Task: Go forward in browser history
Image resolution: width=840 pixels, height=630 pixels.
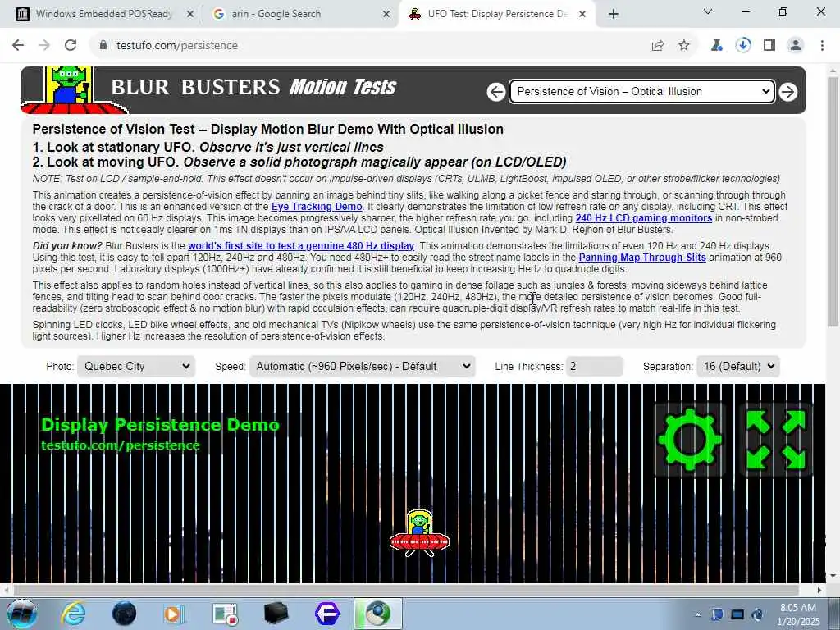Action: click(44, 46)
